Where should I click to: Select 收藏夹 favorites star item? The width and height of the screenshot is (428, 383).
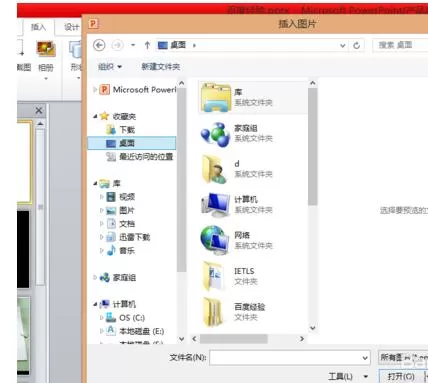point(118,116)
